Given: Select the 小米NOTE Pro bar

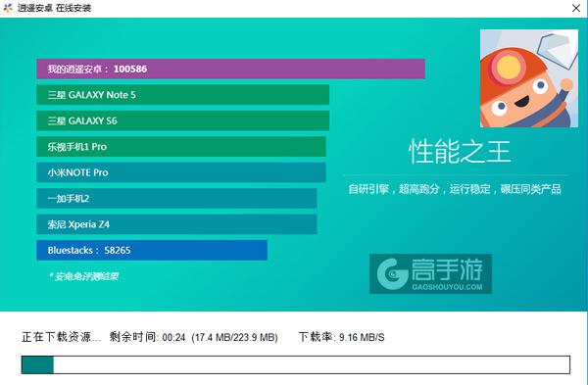Looking at the screenshot, I should pos(181,172).
